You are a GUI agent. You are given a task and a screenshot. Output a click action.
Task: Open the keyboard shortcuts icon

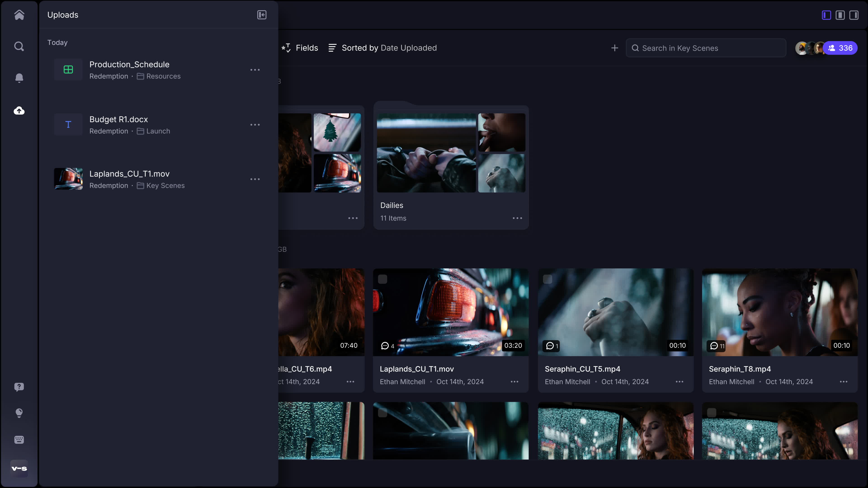point(19,439)
